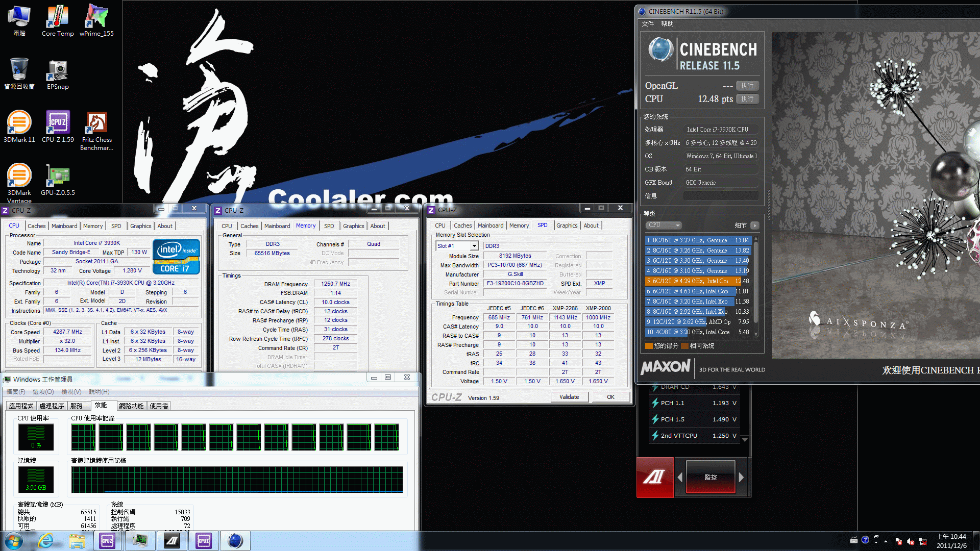This screenshot has height=551, width=980.
Task: Select ranking row 1 with score 13.84
Action: click(x=698, y=240)
